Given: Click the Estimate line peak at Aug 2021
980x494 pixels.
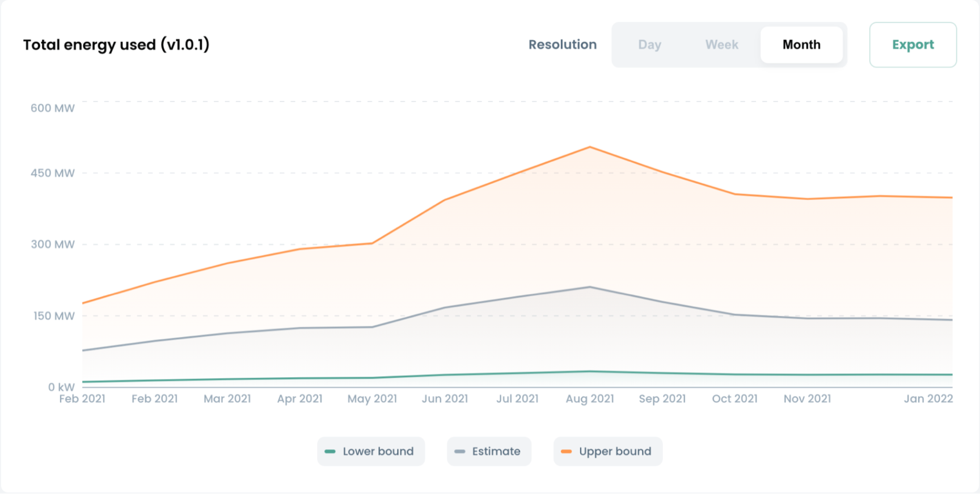Looking at the screenshot, I should [590, 287].
